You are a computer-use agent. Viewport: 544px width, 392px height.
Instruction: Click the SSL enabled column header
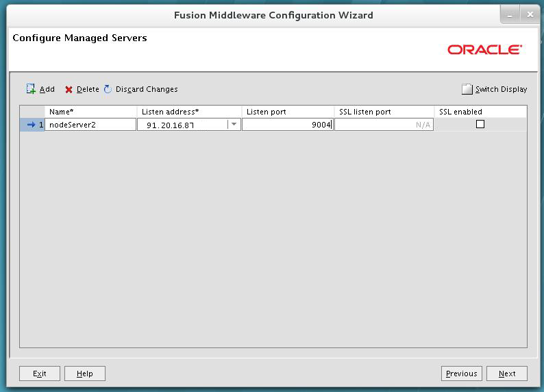click(x=480, y=112)
